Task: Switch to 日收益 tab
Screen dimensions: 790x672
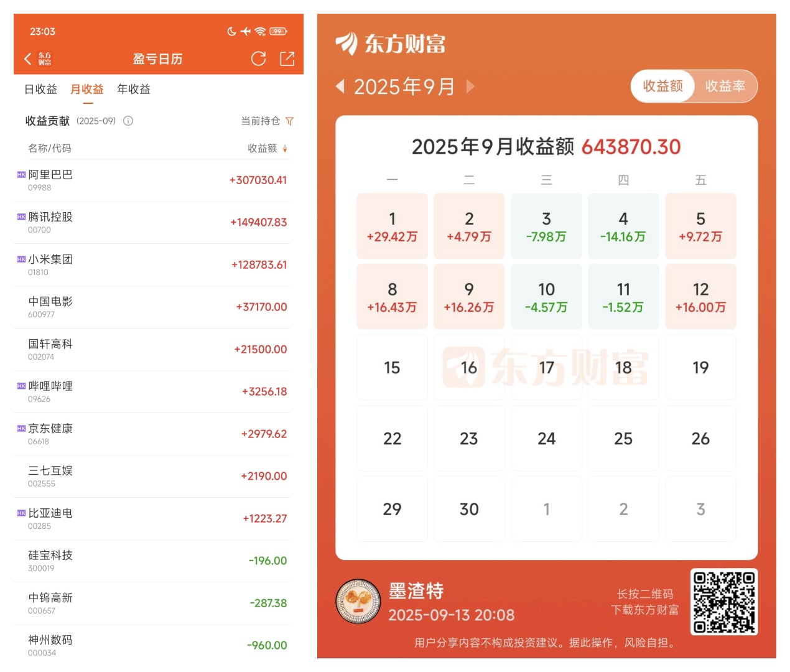Action: (x=40, y=89)
